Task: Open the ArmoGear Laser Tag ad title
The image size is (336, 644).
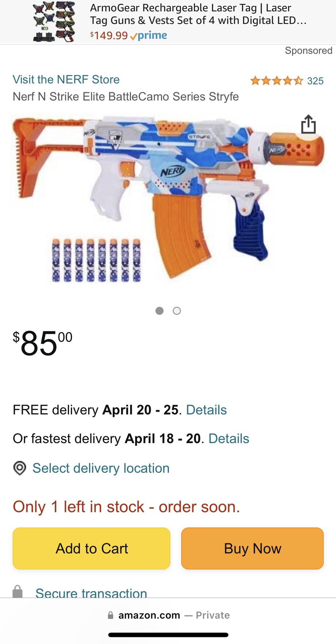Action: tap(198, 14)
